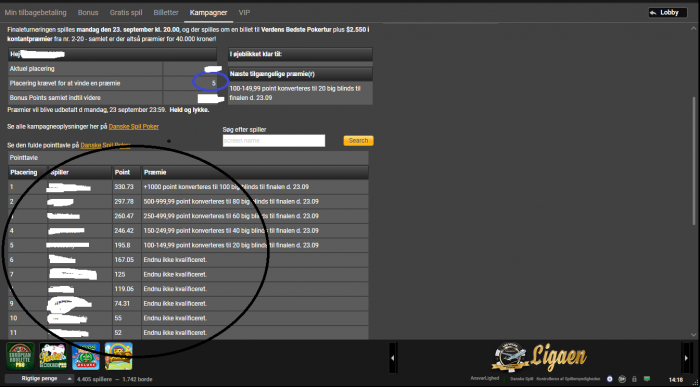Viewport: 700px width, 387px height.
Task: Launch the European Roulette Pro game
Action: 20,356
